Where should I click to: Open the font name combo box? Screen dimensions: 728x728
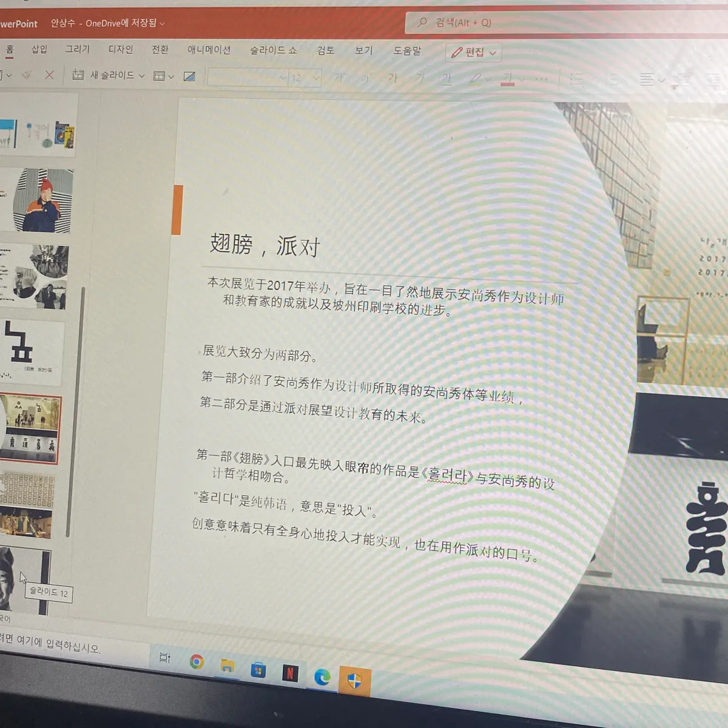(247, 78)
